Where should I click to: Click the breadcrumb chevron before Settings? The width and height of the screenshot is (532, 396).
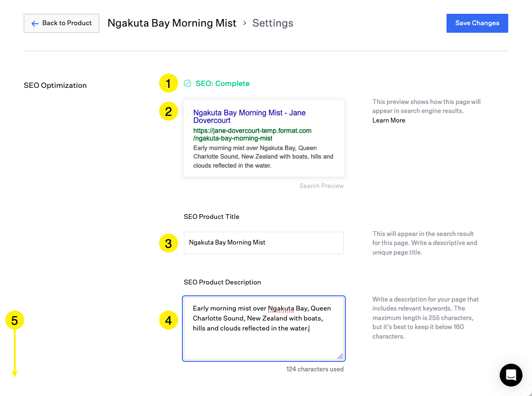pos(245,23)
